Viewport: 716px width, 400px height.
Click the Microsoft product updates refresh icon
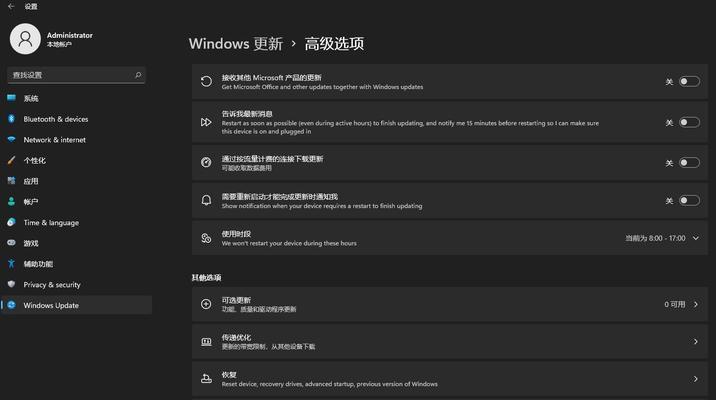[206, 81]
